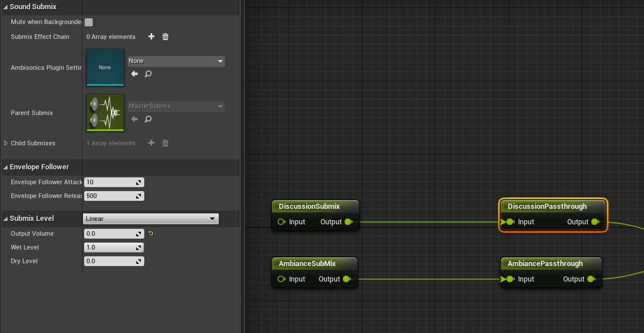This screenshot has height=333, width=644.
Task: Open the Ambisonics None asset dropdown
Action: point(176,61)
